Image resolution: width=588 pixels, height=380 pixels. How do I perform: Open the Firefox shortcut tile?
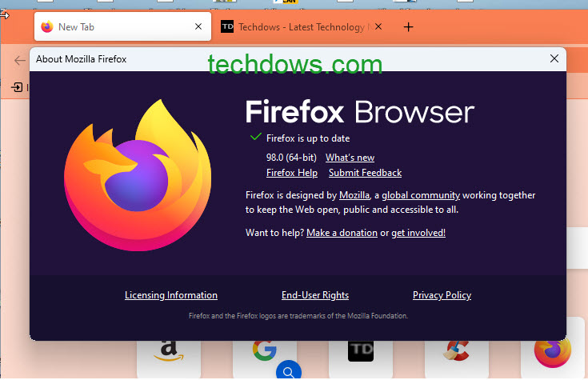point(552,354)
